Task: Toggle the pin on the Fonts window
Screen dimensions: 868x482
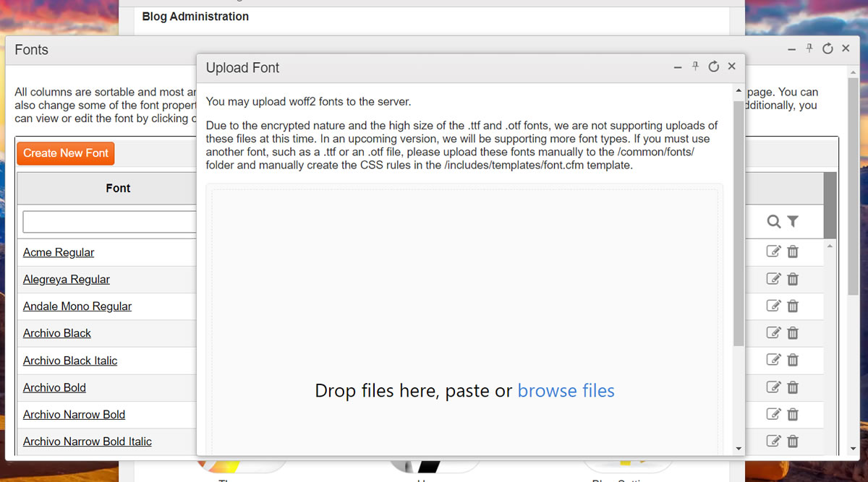Action: tap(809, 48)
